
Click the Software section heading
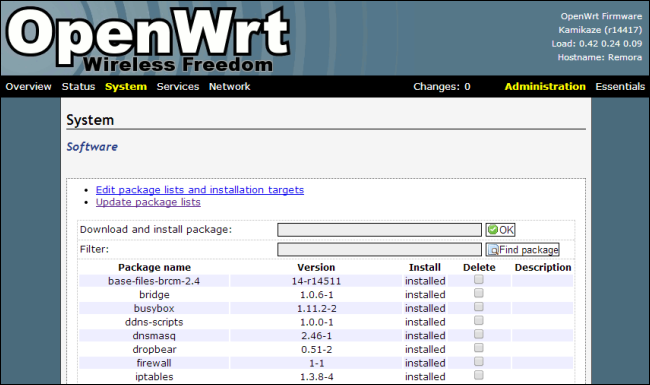point(92,147)
